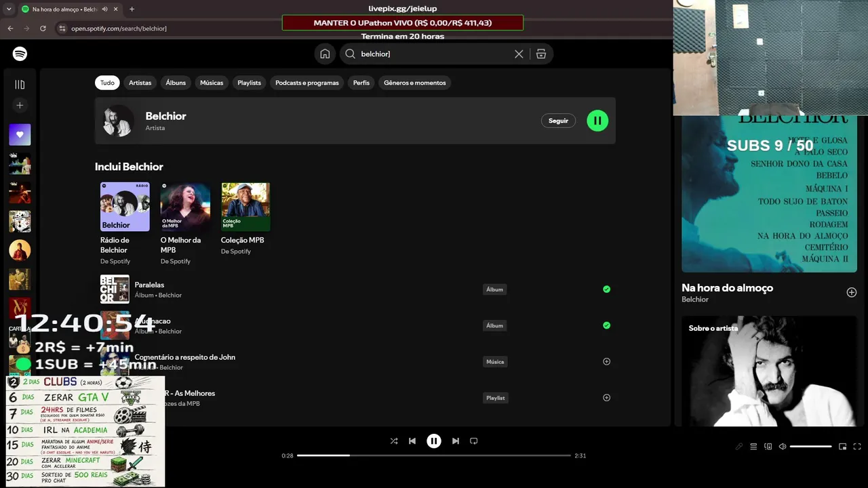Reload the browser page

(x=43, y=28)
